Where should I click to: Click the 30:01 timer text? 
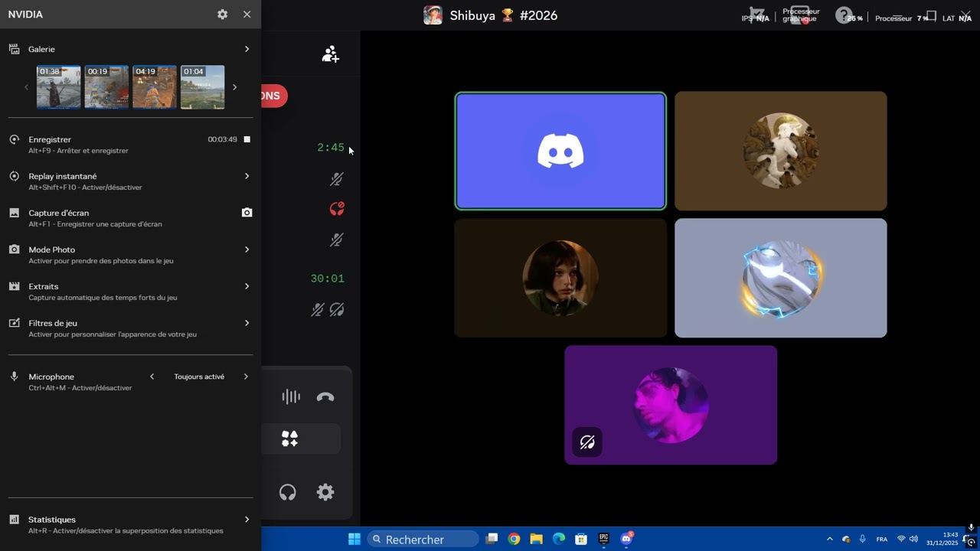click(328, 279)
